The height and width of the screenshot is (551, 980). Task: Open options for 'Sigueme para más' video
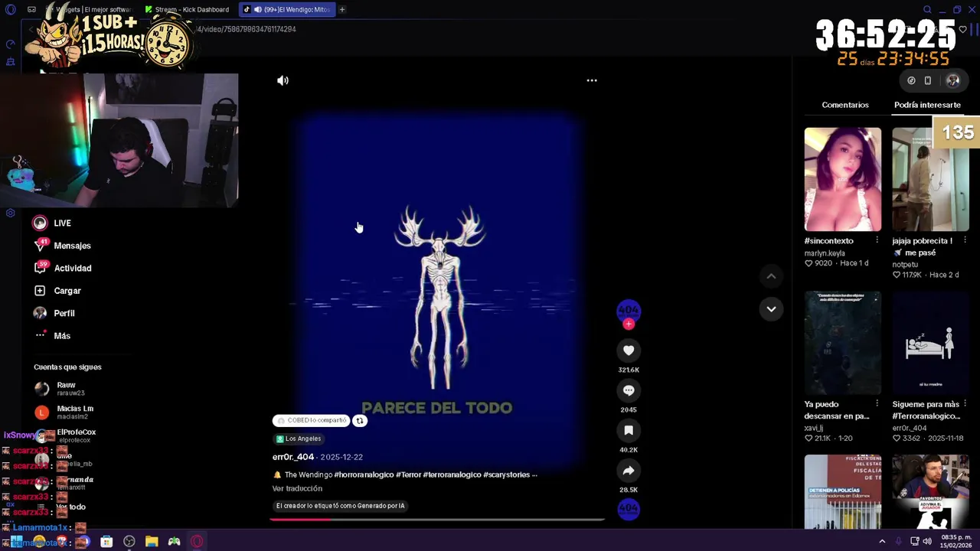965,403
